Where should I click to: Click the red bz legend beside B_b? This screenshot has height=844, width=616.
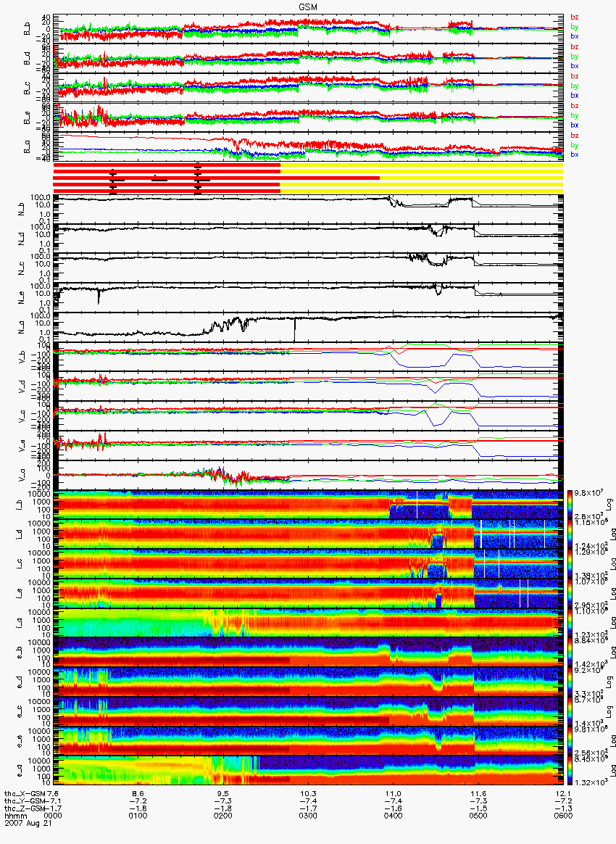point(575,17)
